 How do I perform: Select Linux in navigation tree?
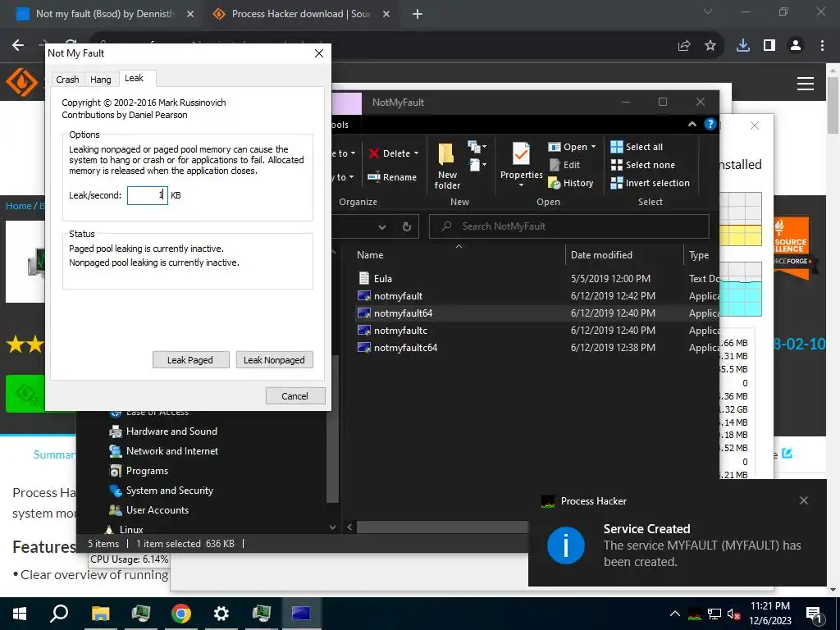tap(125, 529)
